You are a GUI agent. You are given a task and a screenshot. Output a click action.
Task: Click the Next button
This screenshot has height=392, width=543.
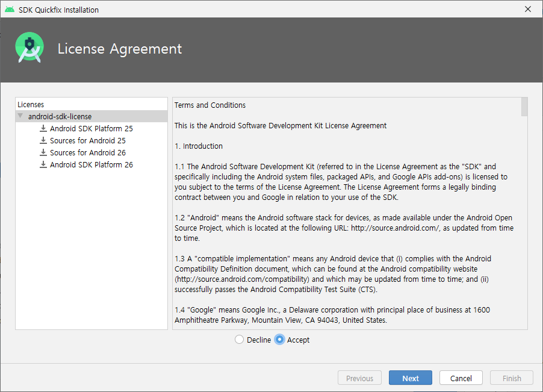click(x=411, y=378)
